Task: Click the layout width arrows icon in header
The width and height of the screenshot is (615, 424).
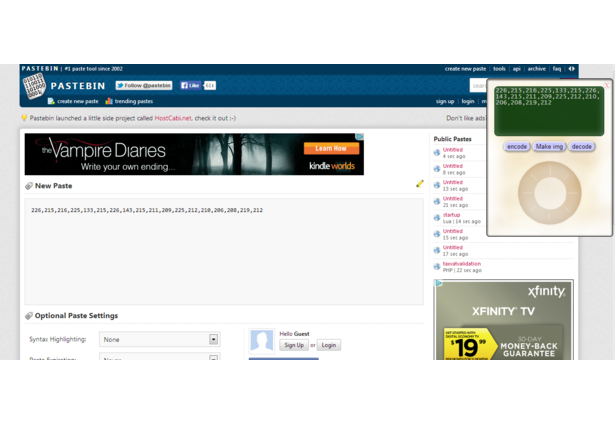Action: [x=571, y=69]
